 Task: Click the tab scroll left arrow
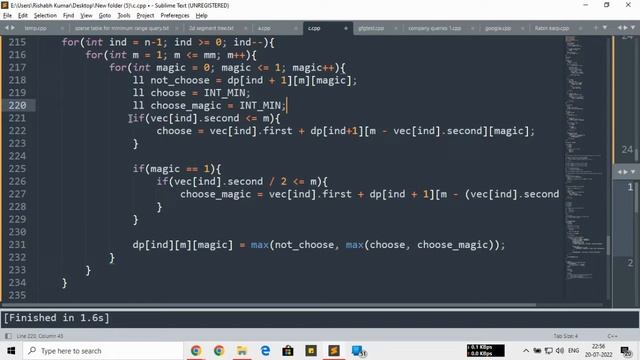coord(7,28)
